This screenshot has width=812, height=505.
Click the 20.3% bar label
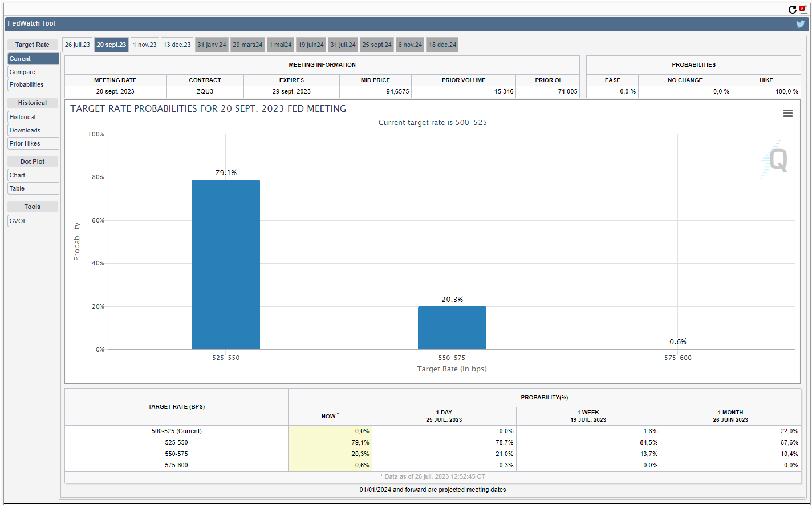tap(452, 299)
